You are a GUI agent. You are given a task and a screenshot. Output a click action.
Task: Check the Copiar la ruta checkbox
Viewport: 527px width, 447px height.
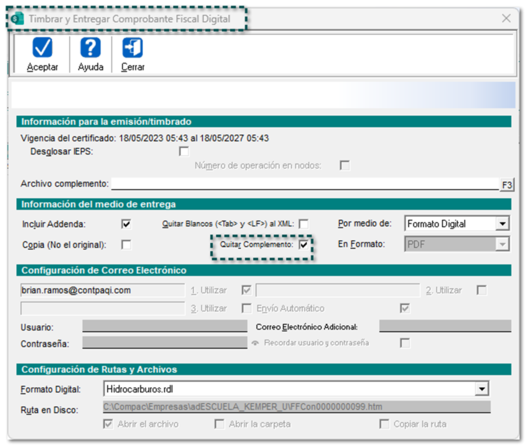384,424
